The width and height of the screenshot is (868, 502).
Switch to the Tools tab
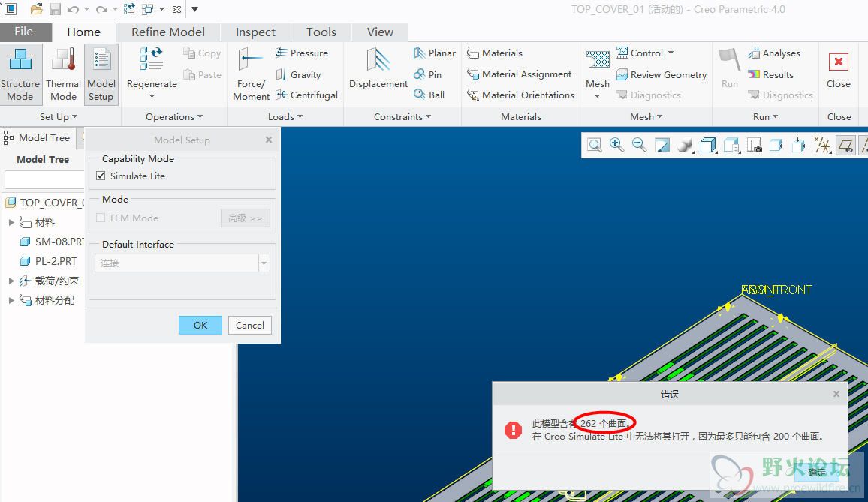(x=321, y=32)
